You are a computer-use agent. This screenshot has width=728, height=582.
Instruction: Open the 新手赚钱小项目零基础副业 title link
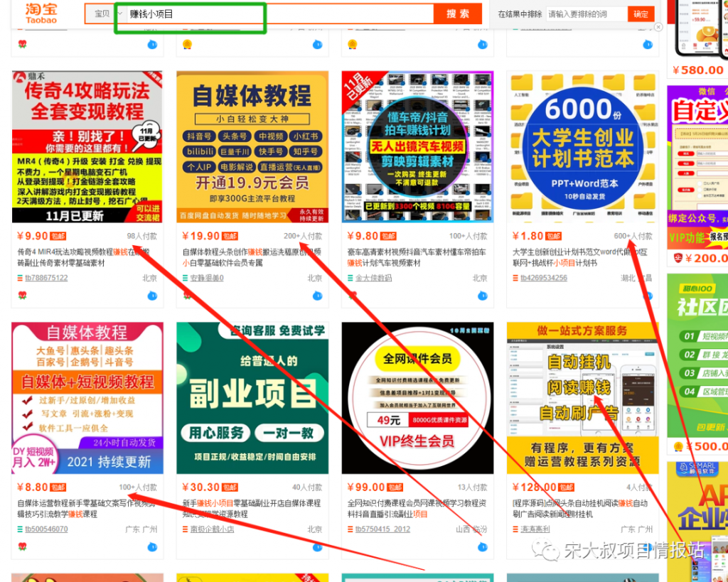coord(251,509)
